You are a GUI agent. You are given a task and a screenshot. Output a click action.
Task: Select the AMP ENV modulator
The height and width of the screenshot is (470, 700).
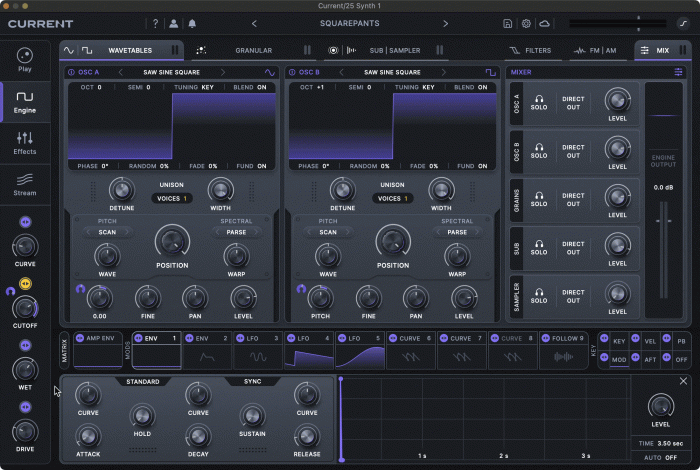tap(98, 350)
